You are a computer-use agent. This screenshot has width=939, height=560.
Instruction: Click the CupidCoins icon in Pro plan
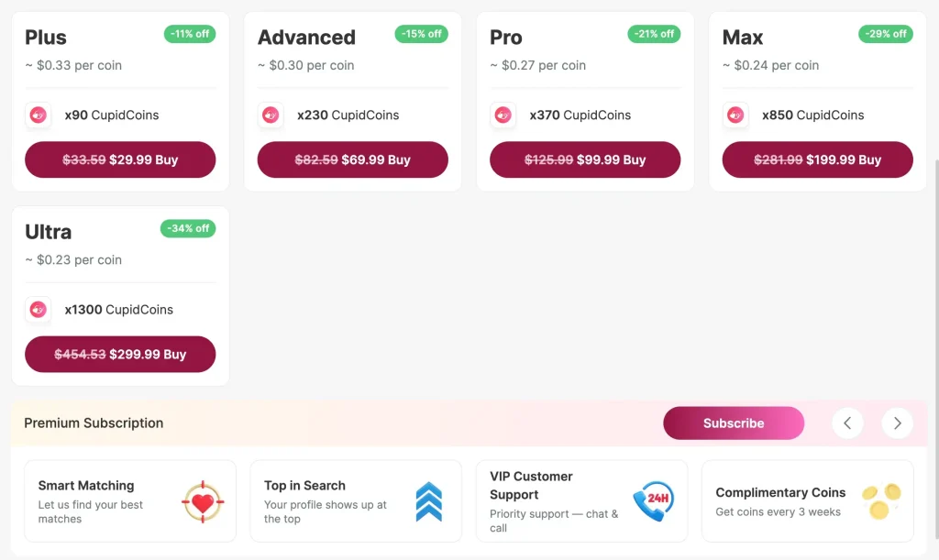[x=503, y=115]
